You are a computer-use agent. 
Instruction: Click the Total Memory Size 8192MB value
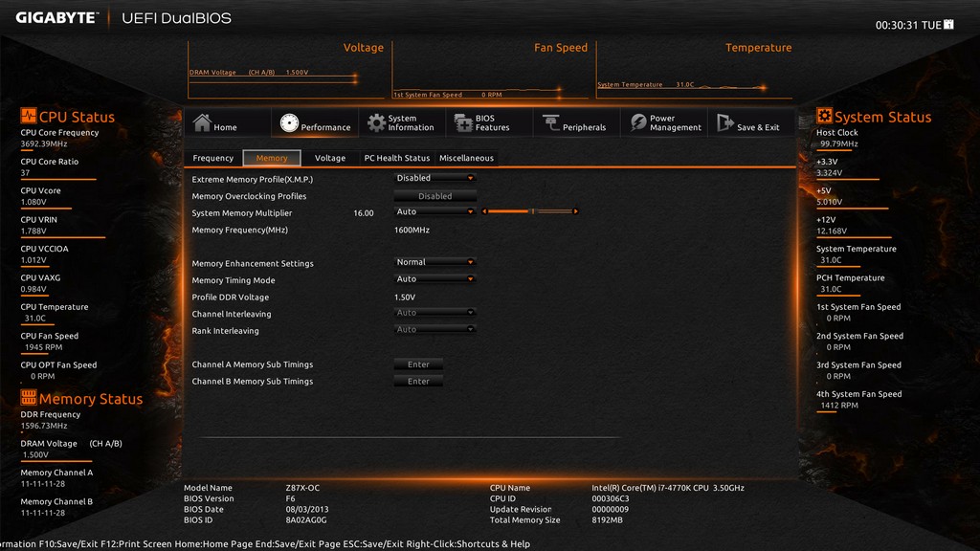tap(607, 519)
